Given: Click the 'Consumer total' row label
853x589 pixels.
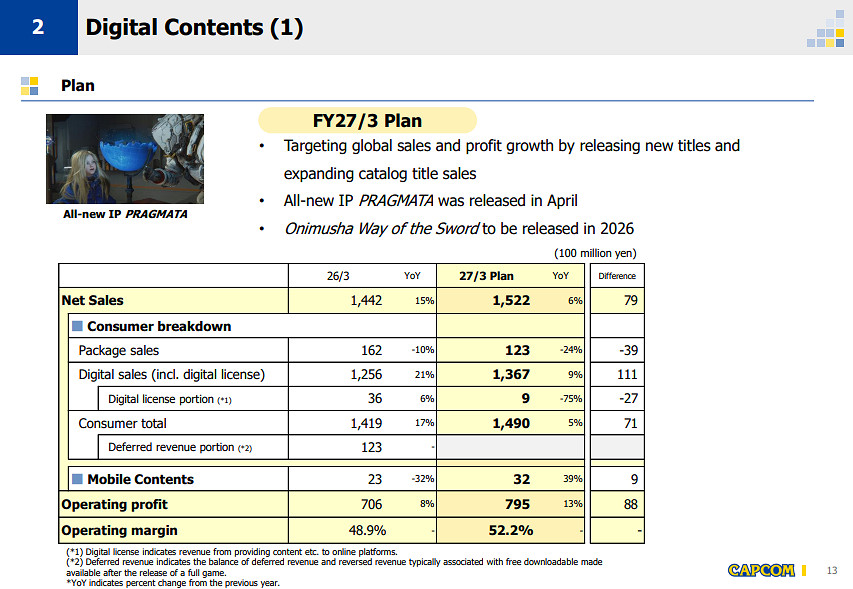Looking at the screenshot, I should 122,423.
